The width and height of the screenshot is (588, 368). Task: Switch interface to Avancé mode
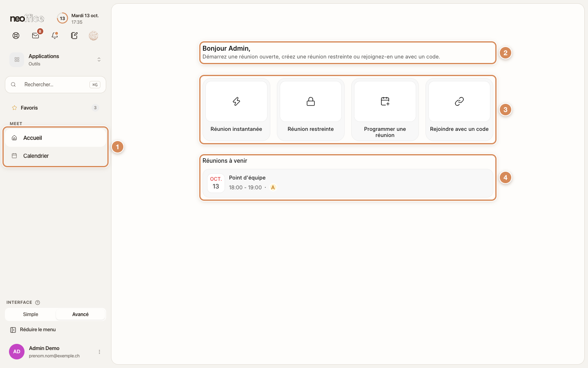point(80,314)
